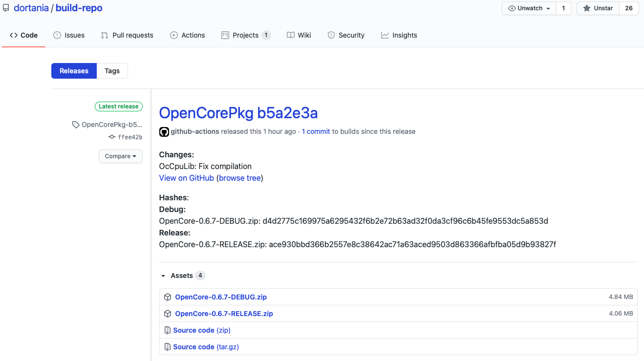Open the OpenCorePkg b5a2e3a release title
The height and width of the screenshot is (361, 644).
(x=238, y=113)
